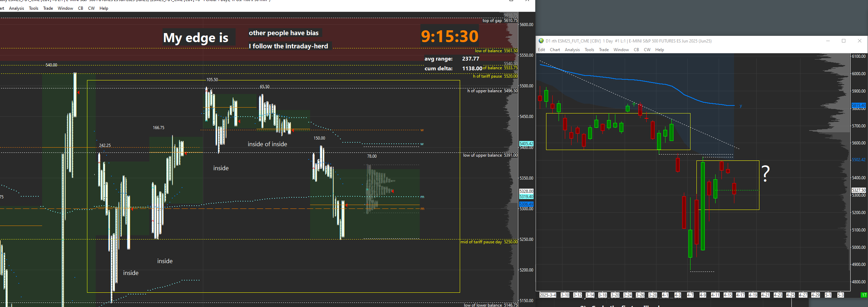868x307 pixels.
Task: Click the orange 9:15:30 countdown timer
Action: point(450,36)
